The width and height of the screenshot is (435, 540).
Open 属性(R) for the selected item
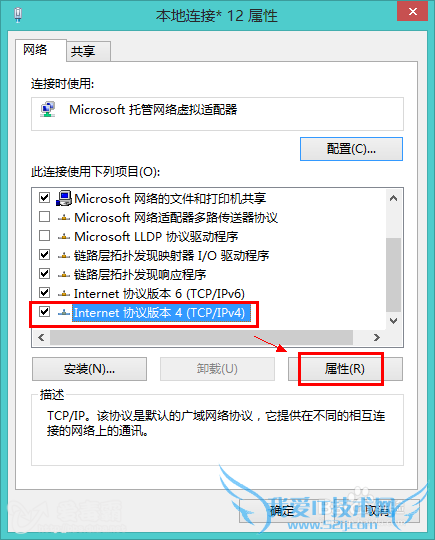(345, 369)
